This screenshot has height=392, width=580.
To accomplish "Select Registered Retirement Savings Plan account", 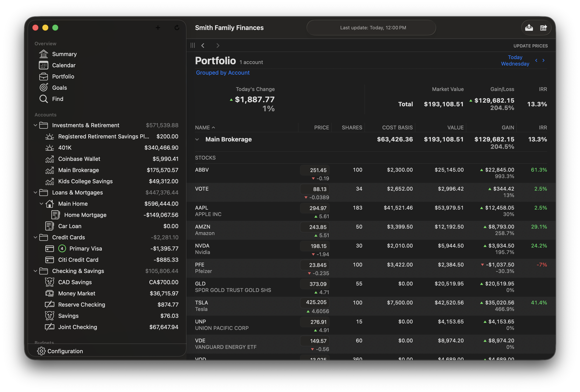I will [107, 136].
